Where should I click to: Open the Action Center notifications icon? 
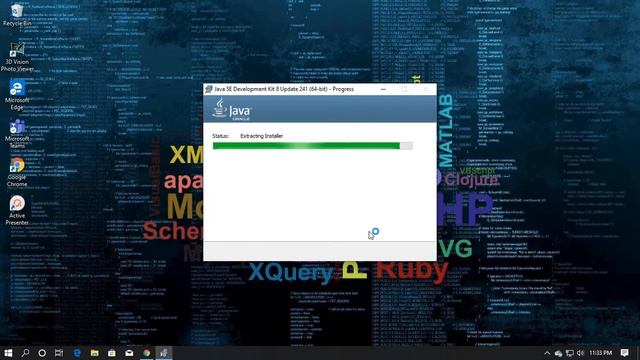coord(624,353)
